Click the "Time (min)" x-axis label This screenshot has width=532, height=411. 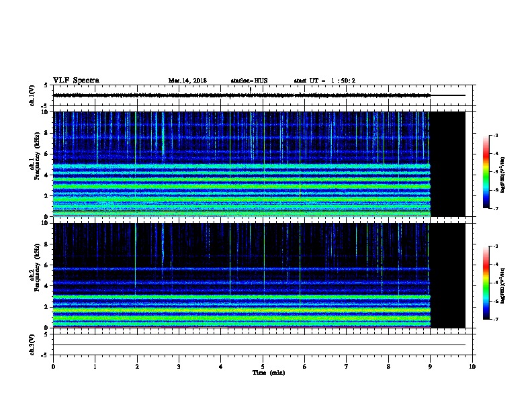tap(269, 373)
